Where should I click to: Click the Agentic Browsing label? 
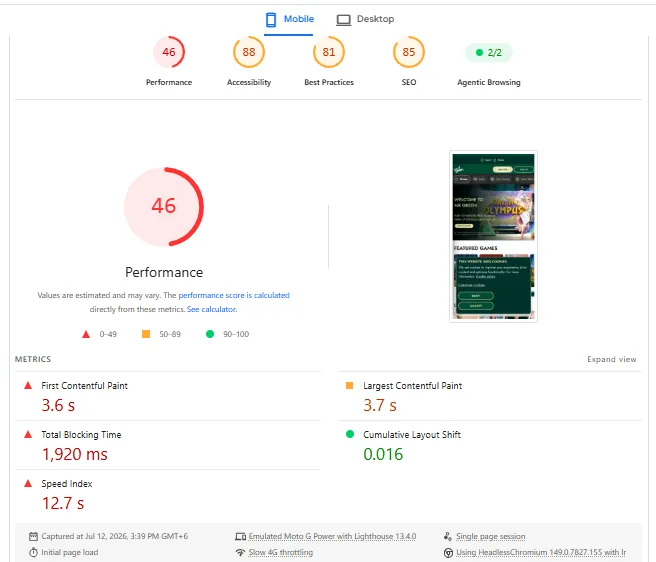[x=489, y=82]
